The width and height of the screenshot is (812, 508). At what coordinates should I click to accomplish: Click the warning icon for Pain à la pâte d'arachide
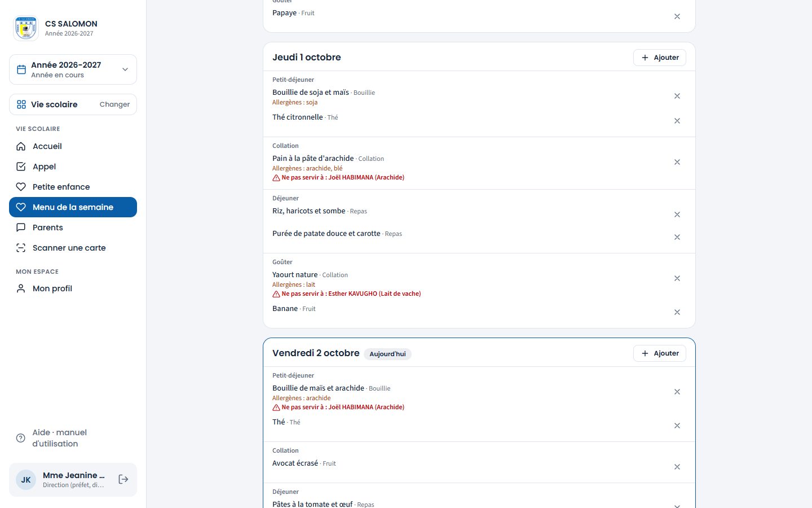point(276,178)
